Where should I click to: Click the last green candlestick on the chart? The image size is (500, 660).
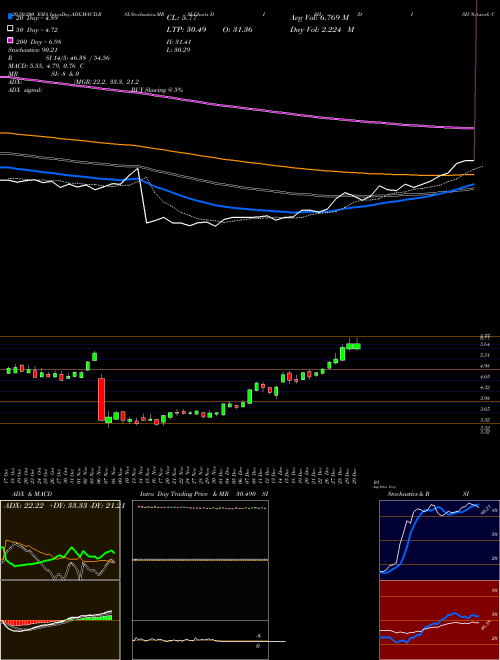click(x=357, y=346)
